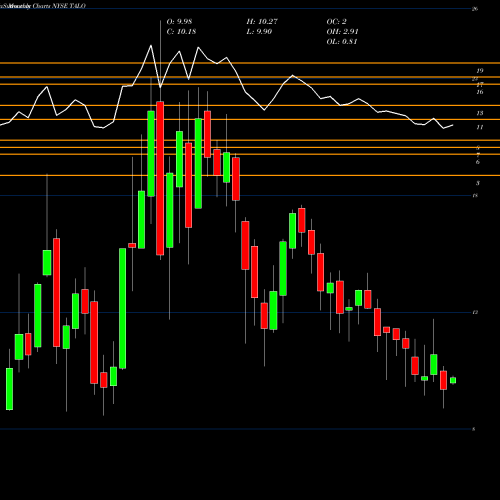
Task: Click the open price value 'O: 9.98'
Action: point(179,22)
